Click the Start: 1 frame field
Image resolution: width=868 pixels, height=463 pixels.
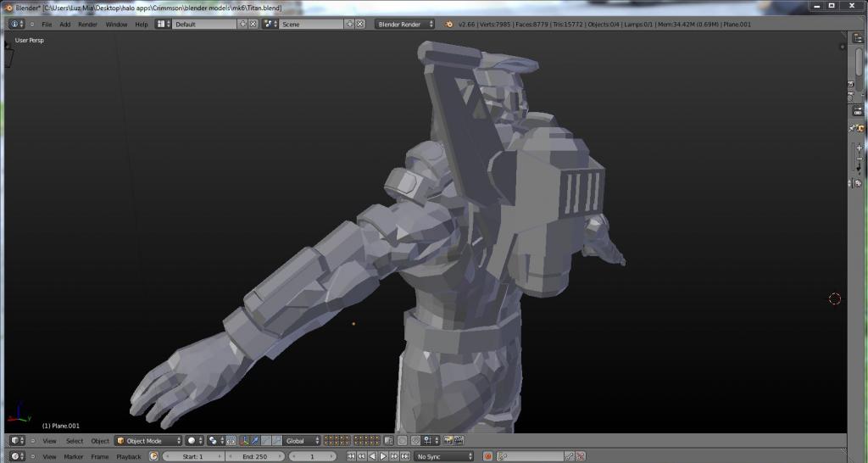pyautogui.click(x=193, y=456)
